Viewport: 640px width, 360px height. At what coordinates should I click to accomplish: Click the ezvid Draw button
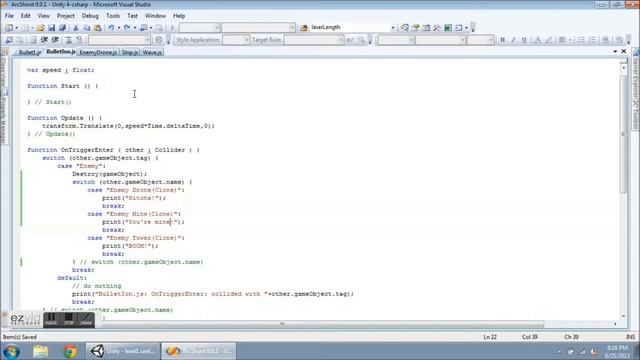tap(86, 320)
